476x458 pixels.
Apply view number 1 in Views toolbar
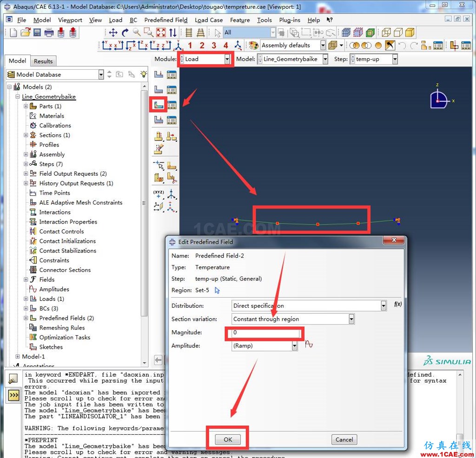click(x=190, y=46)
